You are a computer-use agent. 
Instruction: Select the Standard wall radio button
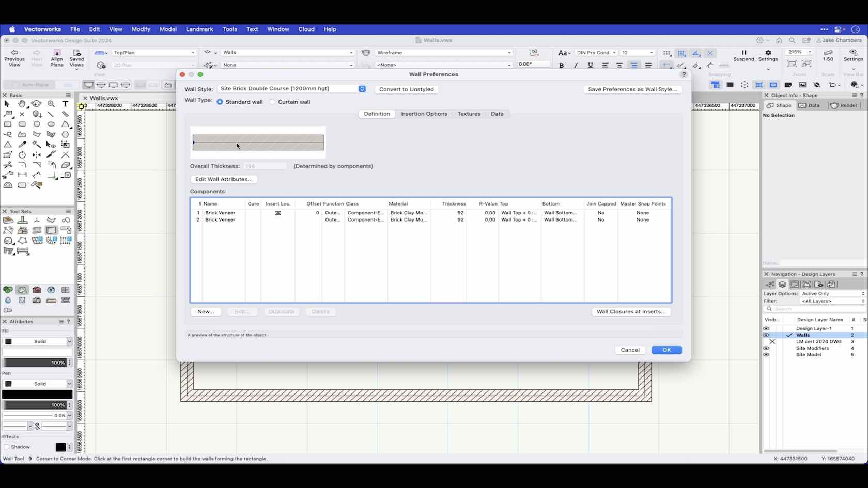[x=220, y=102]
